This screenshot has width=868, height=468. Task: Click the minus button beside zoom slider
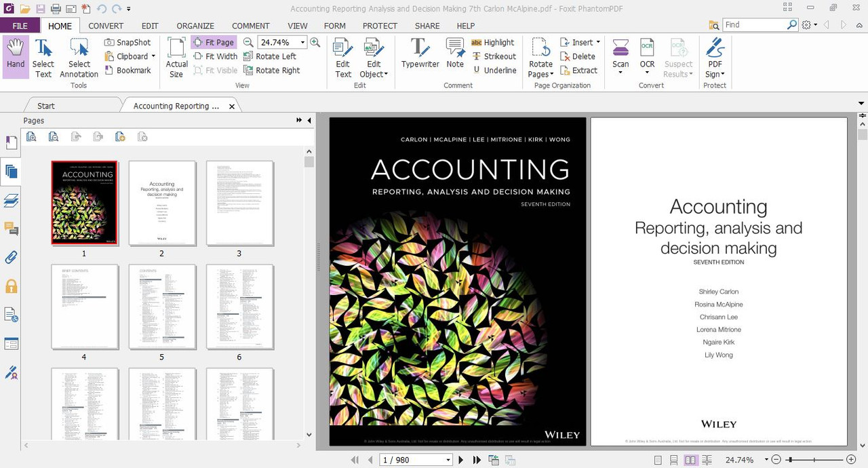776,460
